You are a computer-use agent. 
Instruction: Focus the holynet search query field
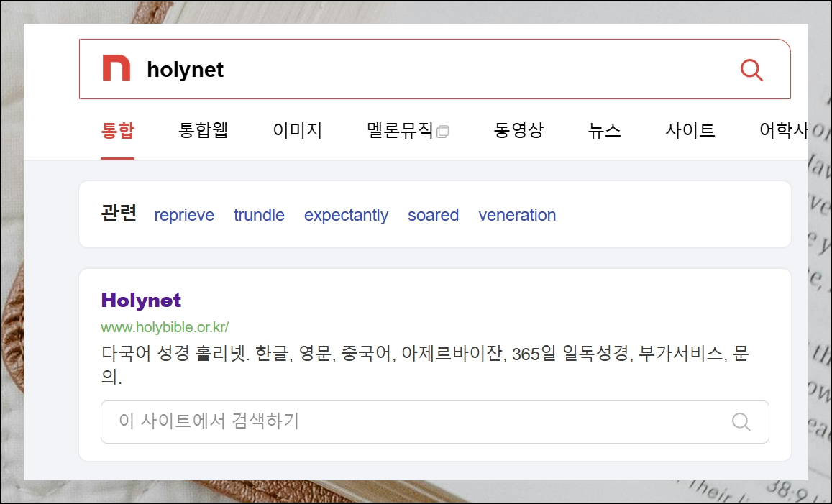[x=435, y=70]
